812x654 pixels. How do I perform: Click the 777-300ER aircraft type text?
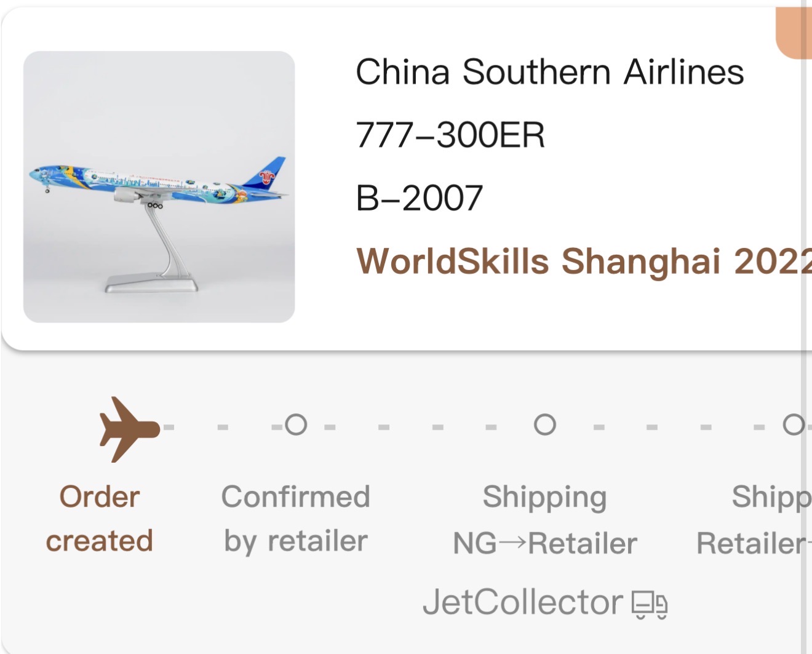[450, 135]
